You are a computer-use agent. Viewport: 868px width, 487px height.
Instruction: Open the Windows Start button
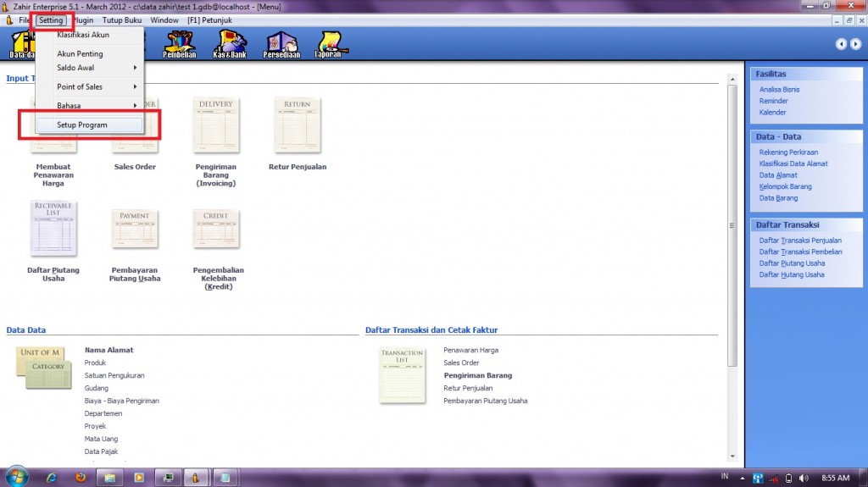point(16,477)
